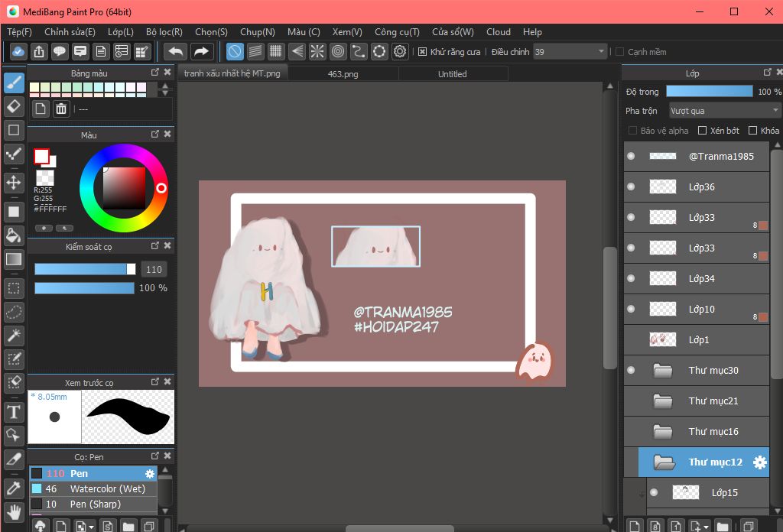
Task: Switch to Untitled tab
Action: [x=453, y=74]
